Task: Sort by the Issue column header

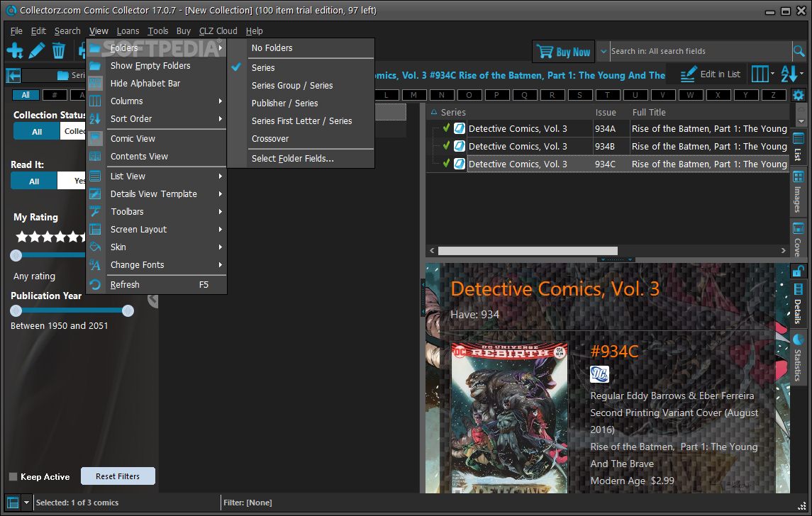Action: click(x=606, y=112)
